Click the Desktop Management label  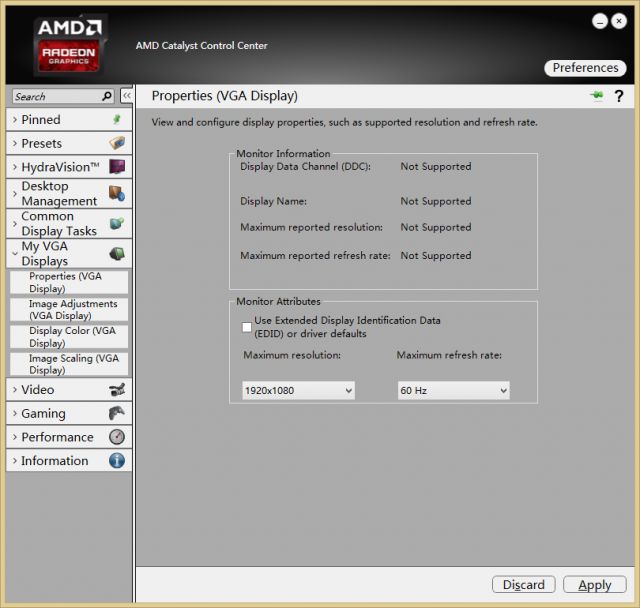point(59,193)
